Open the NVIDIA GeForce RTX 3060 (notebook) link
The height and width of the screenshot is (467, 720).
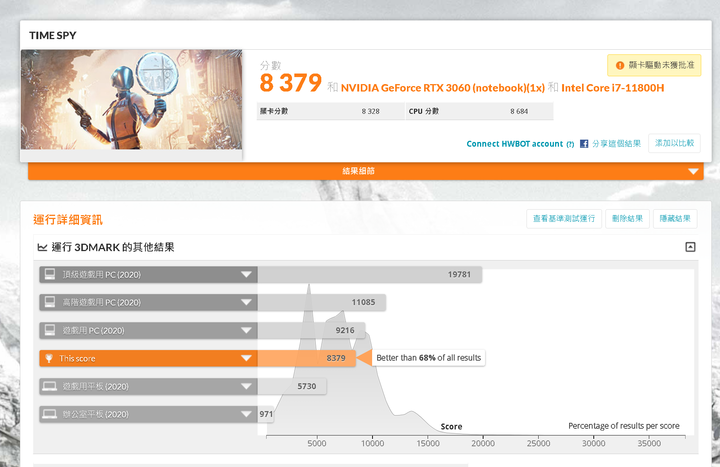point(443,88)
